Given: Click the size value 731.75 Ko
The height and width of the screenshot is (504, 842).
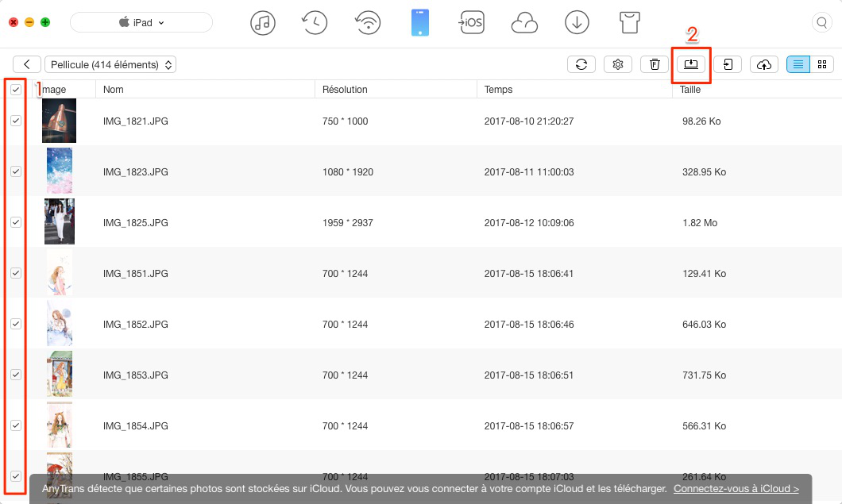Looking at the screenshot, I should click(704, 375).
